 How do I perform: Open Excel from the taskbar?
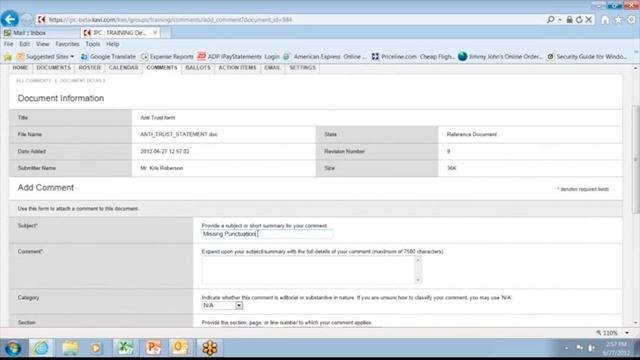tap(125, 348)
